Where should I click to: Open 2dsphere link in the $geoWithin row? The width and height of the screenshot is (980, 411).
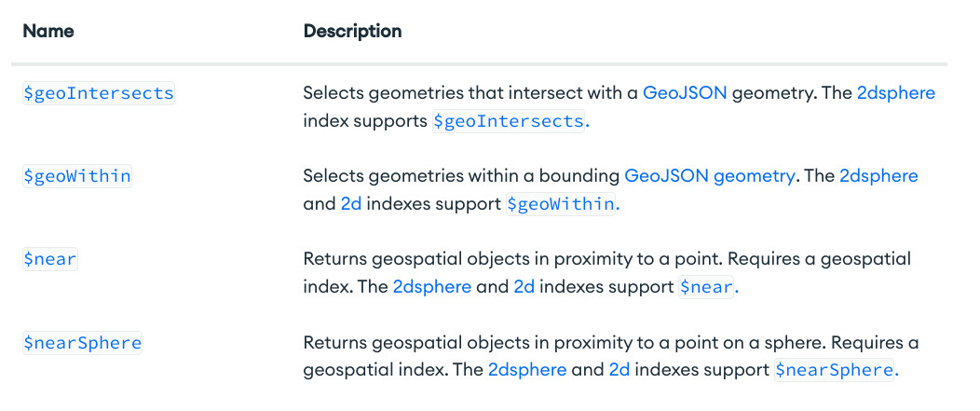click(x=878, y=176)
